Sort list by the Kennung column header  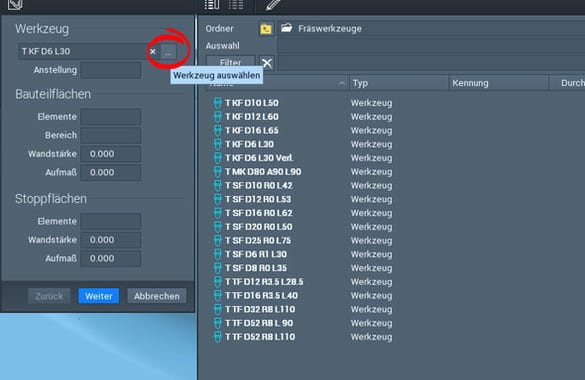(x=498, y=83)
